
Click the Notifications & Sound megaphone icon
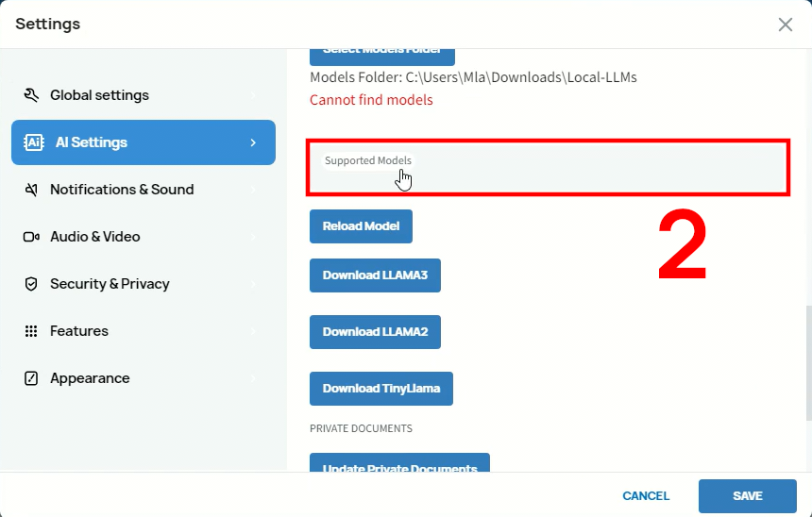[31, 190]
